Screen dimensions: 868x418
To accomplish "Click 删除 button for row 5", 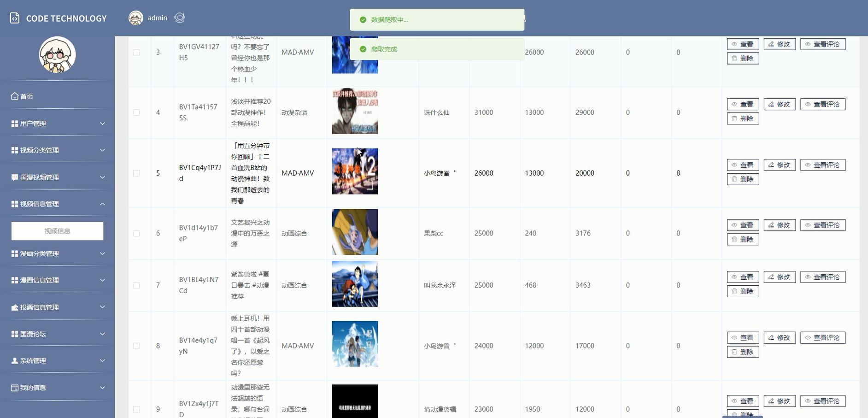I will [x=743, y=179].
